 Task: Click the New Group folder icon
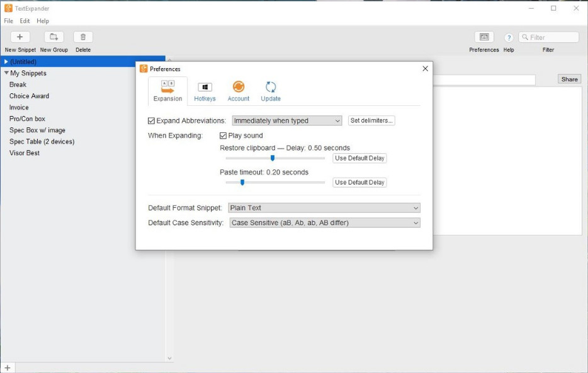click(x=54, y=37)
